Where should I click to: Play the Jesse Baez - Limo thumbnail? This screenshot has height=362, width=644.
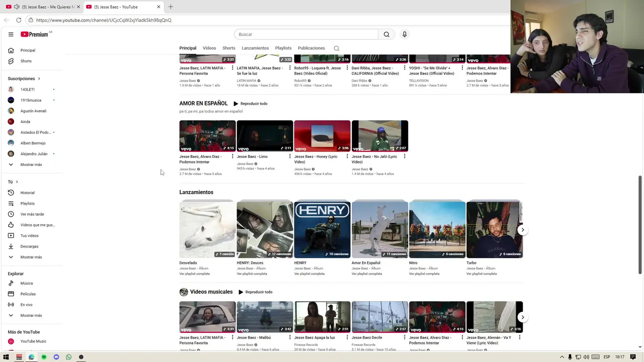[265, 136]
